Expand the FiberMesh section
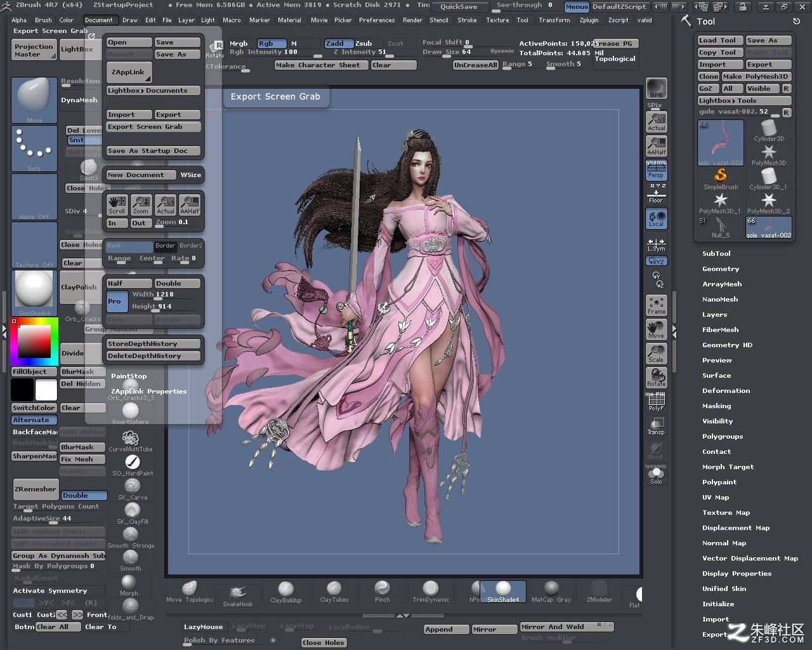812x650 pixels. 720,329
